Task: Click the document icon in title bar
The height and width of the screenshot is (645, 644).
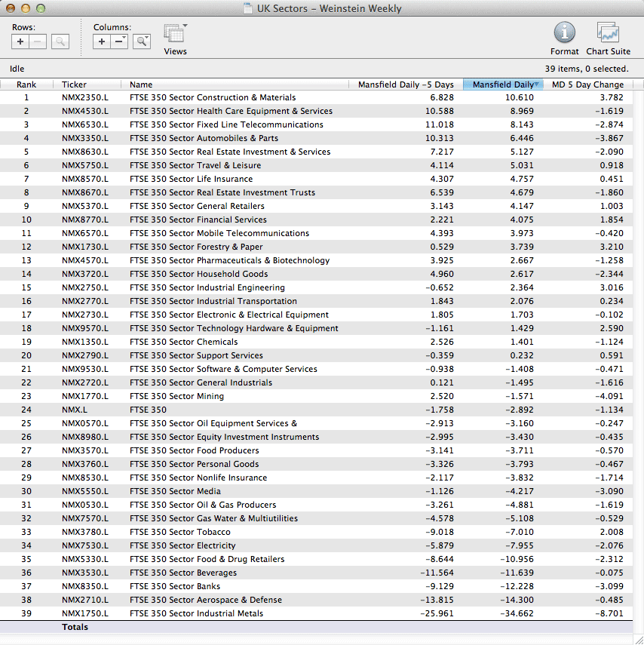Action: click(x=248, y=9)
